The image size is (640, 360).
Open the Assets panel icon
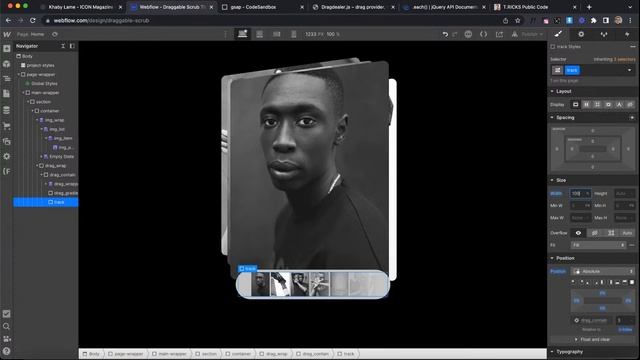pyautogui.click(x=7, y=142)
